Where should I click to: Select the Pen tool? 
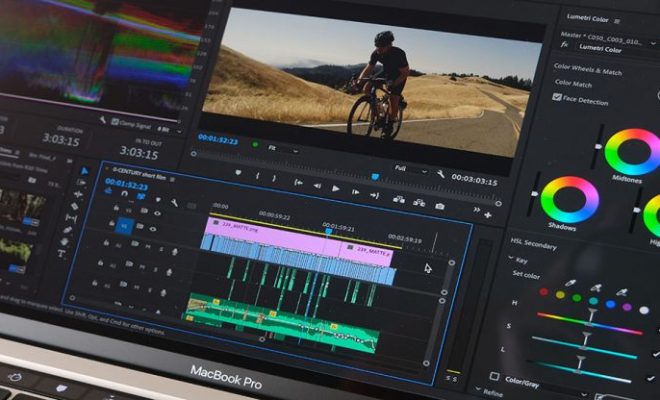pos(67,230)
